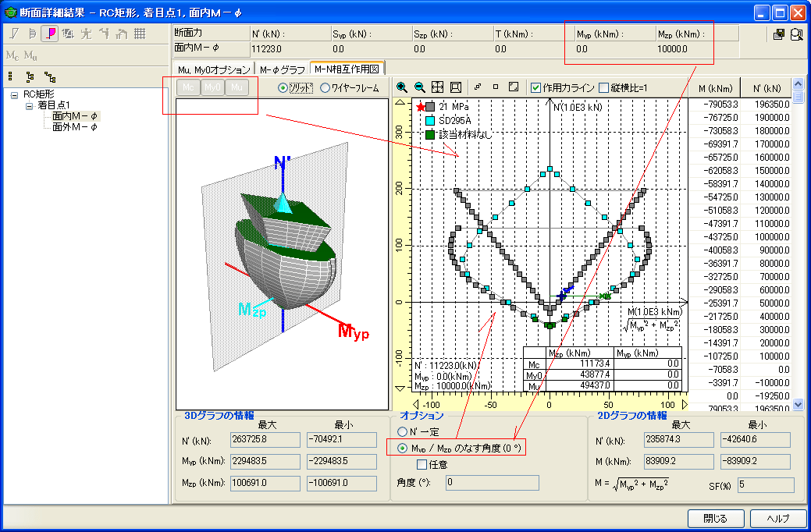
Task: Click the three-dot collapse-all tree icon
Action: (x=10, y=77)
